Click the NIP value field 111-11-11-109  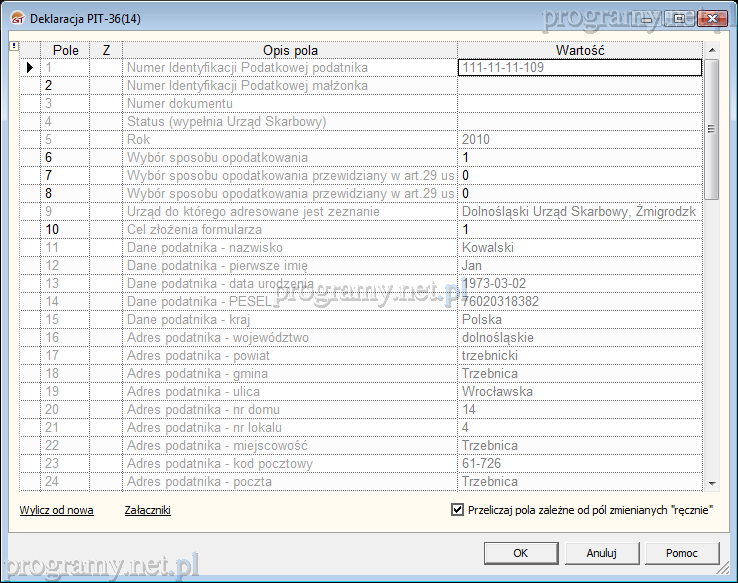579,68
